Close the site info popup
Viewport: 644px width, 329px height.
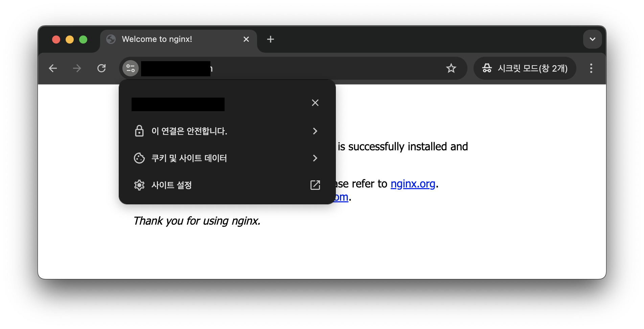click(x=315, y=103)
